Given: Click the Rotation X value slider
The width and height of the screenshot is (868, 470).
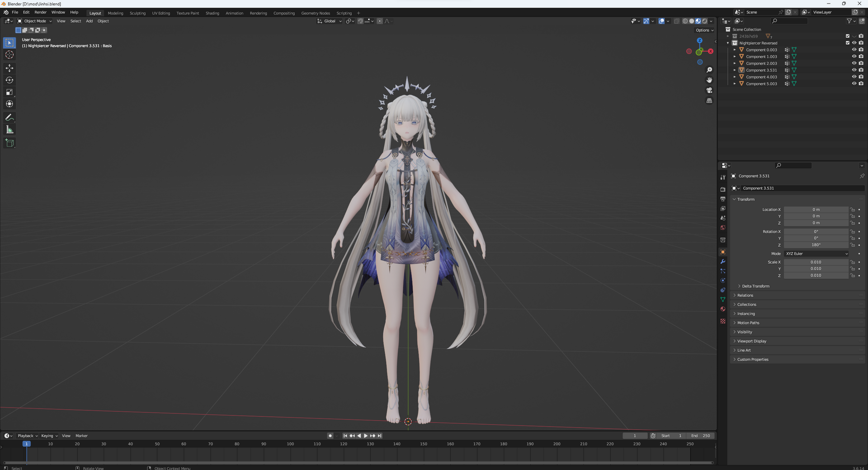Looking at the screenshot, I should pos(816,232).
